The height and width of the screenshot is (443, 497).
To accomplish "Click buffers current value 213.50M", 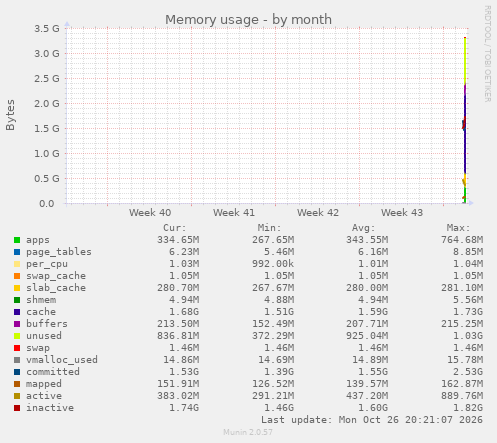I will pyautogui.click(x=178, y=324).
